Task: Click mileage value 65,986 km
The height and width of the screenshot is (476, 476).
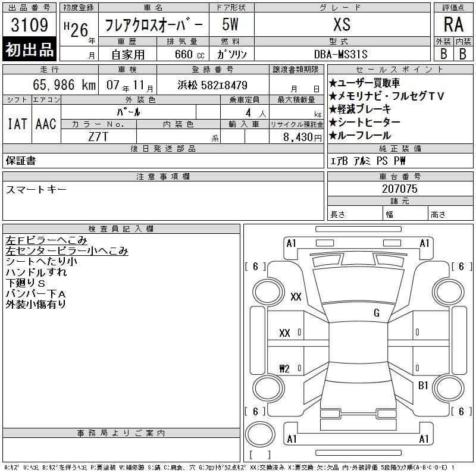Action: [x=64, y=84]
